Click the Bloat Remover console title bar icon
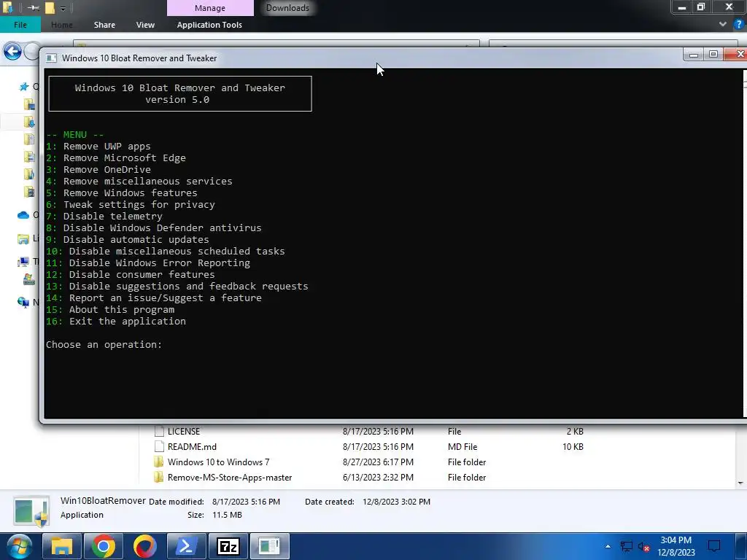Image resolution: width=747 pixels, height=560 pixels. pos(51,58)
